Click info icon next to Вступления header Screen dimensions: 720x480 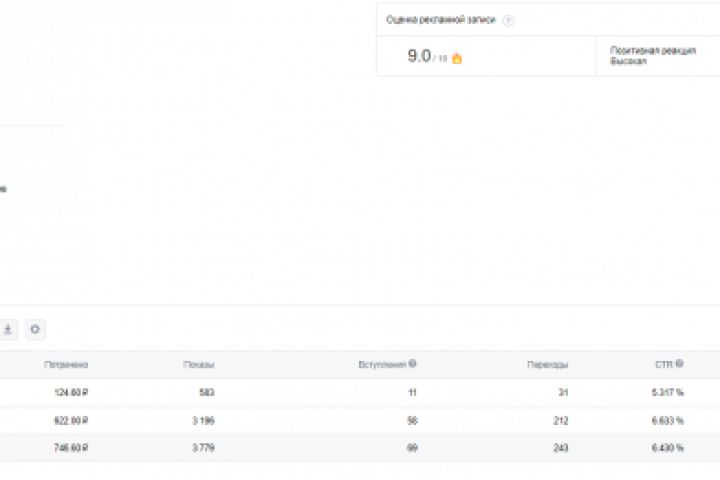(413, 365)
